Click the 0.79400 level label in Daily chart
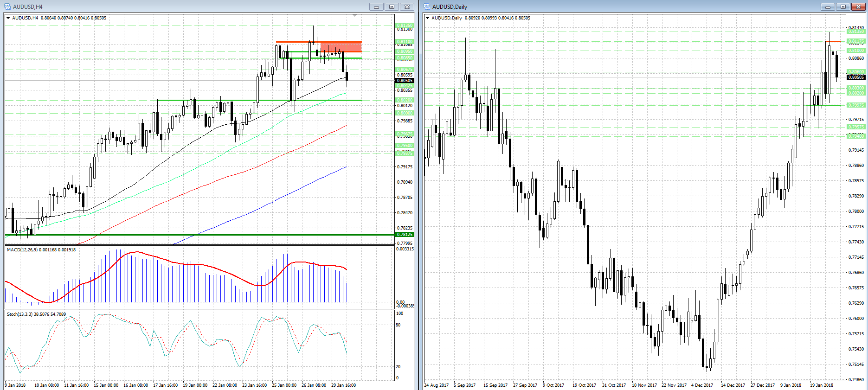Screen dimensions: 868x390 (x=856, y=136)
